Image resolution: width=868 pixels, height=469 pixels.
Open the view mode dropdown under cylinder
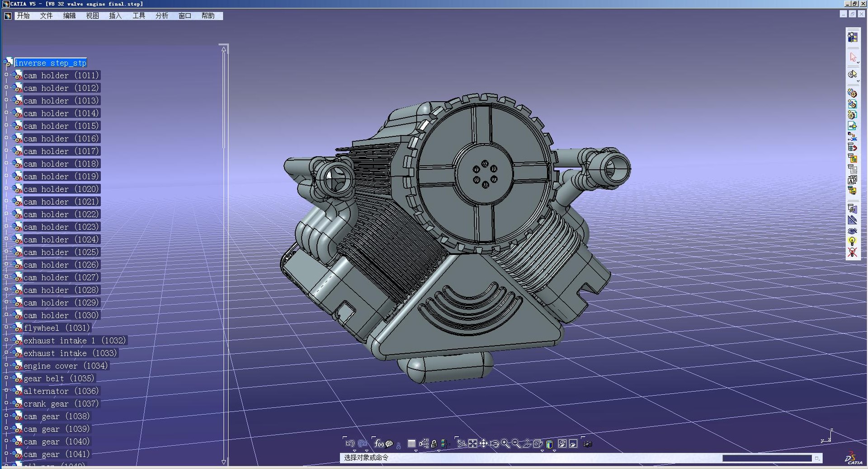pyautogui.click(x=555, y=451)
